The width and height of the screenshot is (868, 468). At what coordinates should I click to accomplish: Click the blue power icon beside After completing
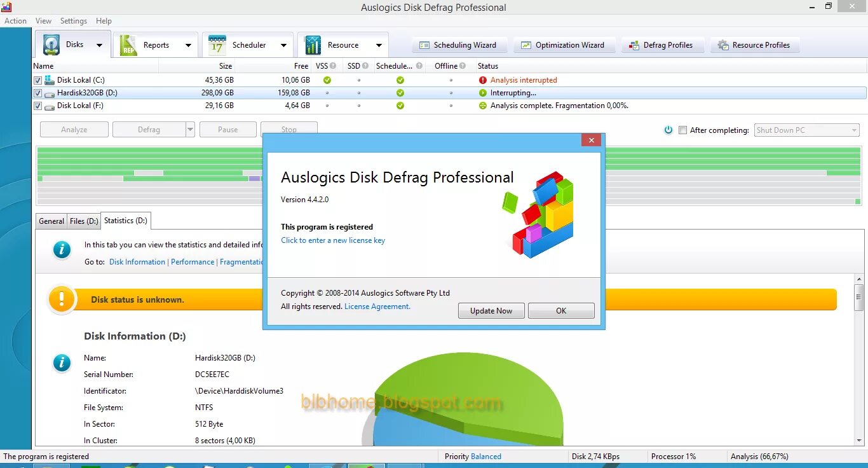(668, 130)
